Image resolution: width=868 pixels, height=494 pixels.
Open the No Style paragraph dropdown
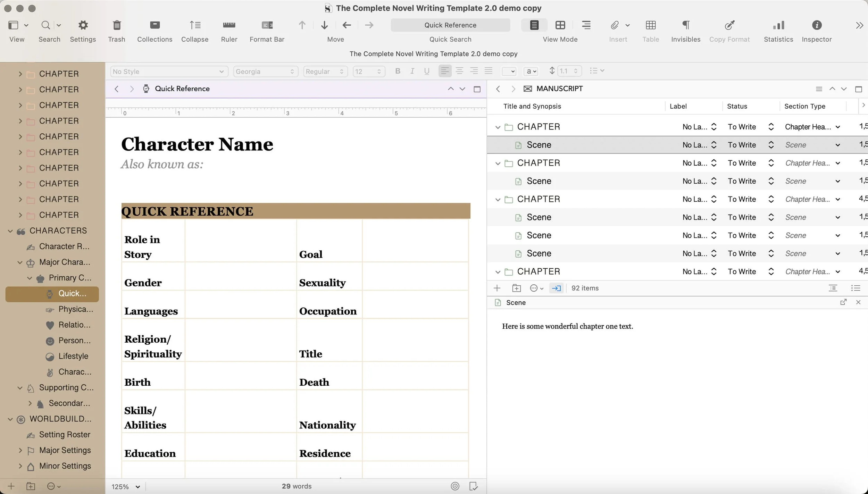169,72
